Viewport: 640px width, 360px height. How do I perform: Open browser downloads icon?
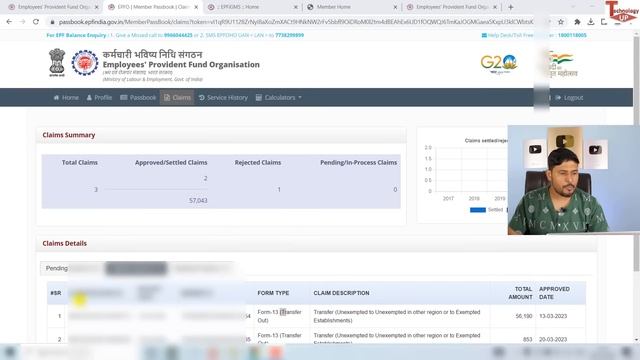click(591, 22)
